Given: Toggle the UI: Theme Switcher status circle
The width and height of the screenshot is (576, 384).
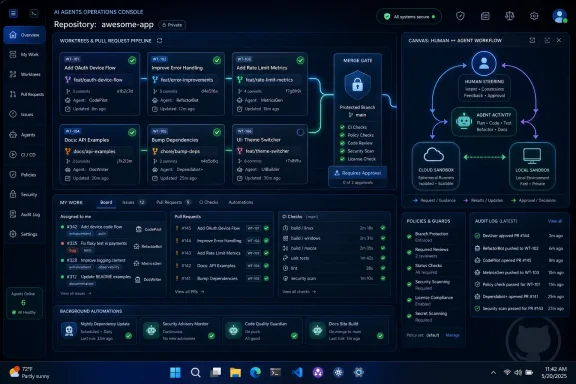Looking at the screenshot, I should 300,132.
